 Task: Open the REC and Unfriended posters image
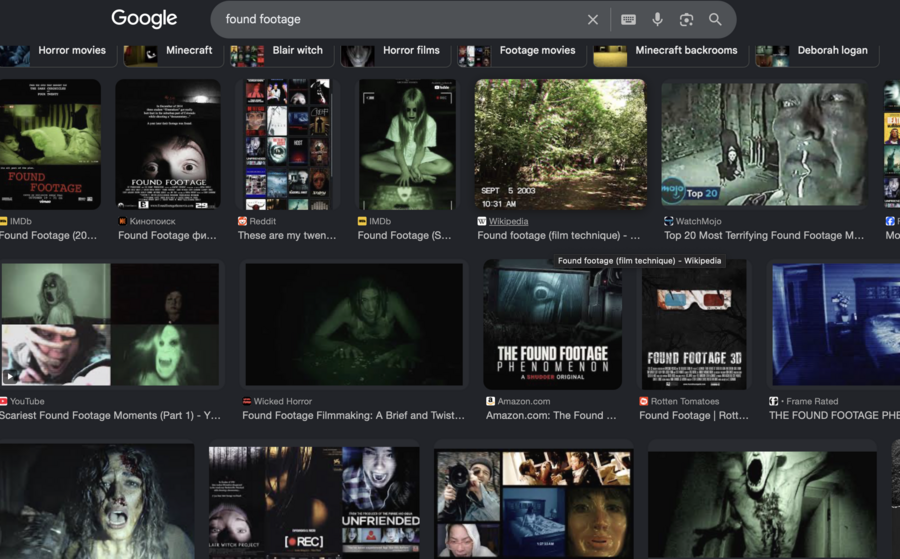tap(314, 502)
